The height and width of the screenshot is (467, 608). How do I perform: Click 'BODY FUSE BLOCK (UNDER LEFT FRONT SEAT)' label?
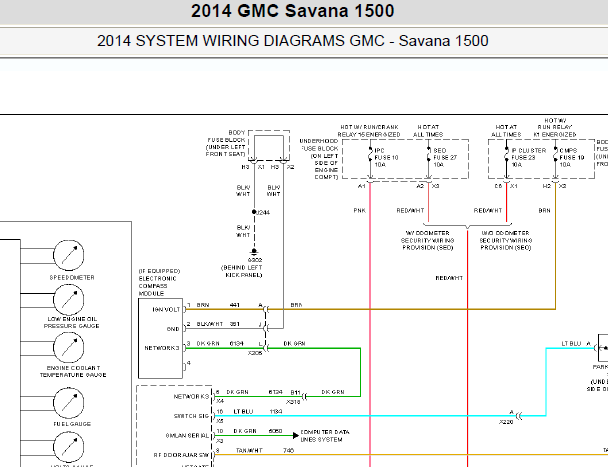tap(226, 143)
